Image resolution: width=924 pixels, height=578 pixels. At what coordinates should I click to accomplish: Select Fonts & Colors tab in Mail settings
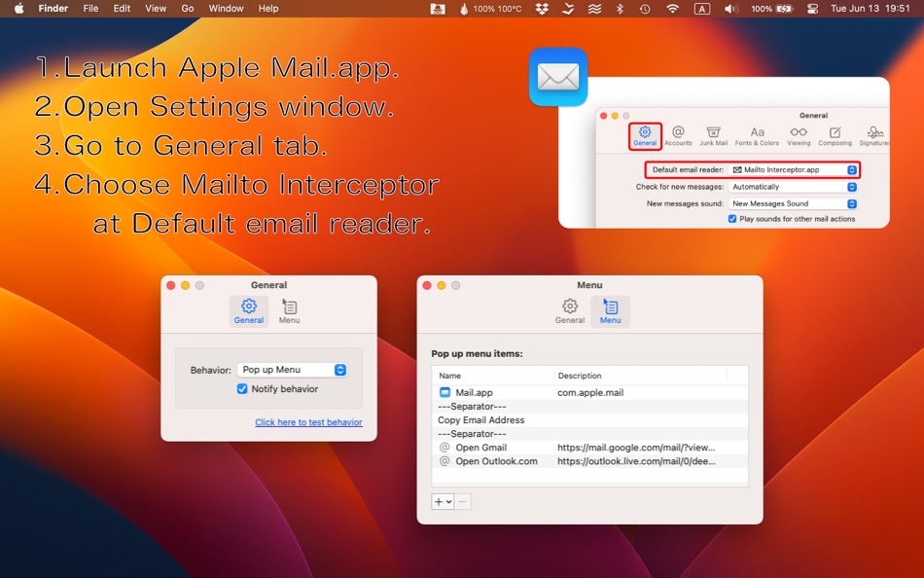tap(757, 135)
